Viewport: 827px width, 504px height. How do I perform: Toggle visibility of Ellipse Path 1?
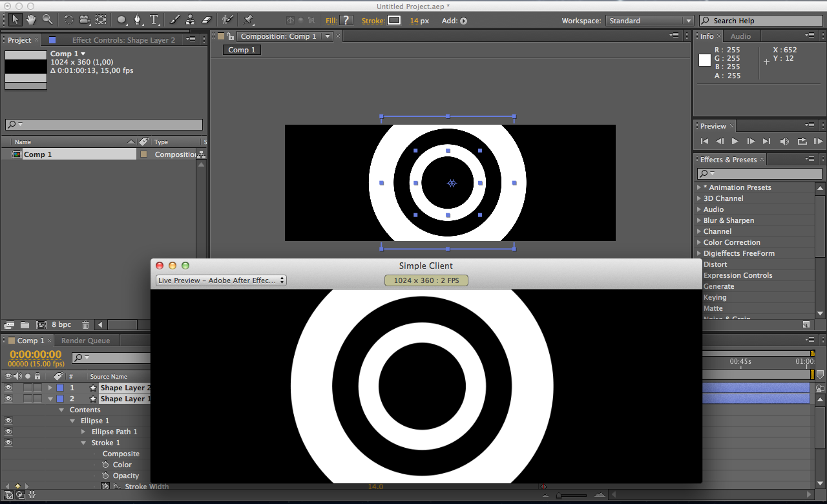tap(8, 432)
